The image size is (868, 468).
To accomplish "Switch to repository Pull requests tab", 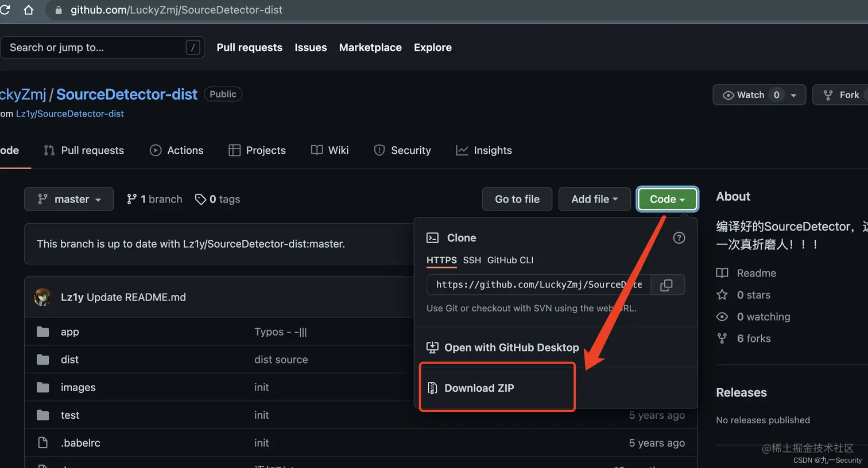I will (84, 150).
